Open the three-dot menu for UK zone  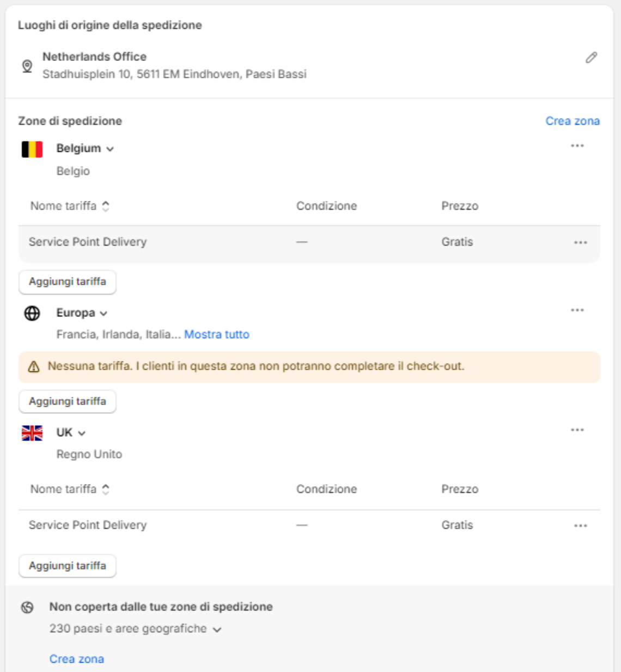click(x=577, y=430)
